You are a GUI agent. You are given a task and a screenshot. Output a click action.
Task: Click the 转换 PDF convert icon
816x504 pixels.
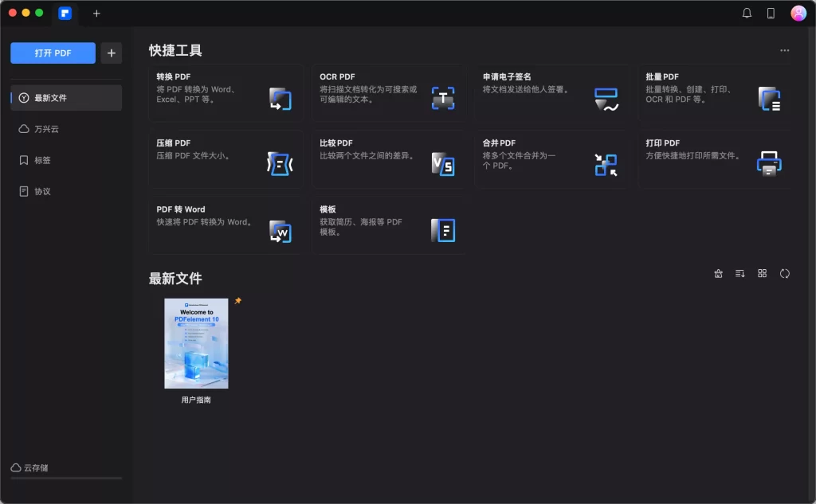[279, 96]
